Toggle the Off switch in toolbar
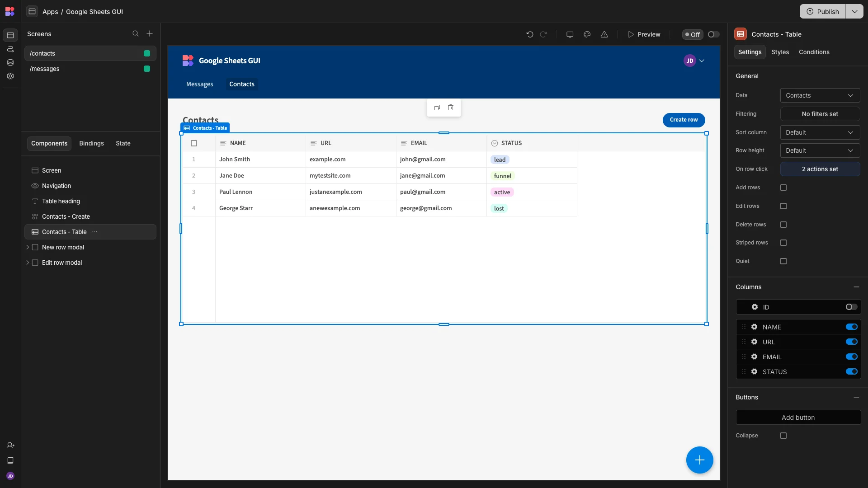The height and width of the screenshot is (488, 868). (713, 34)
